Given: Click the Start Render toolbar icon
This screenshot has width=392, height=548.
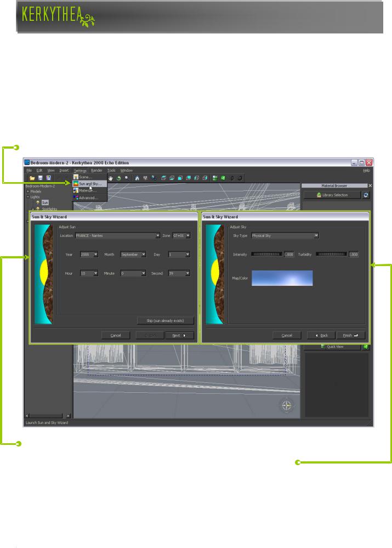Looking at the screenshot, I should (x=215, y=178).
